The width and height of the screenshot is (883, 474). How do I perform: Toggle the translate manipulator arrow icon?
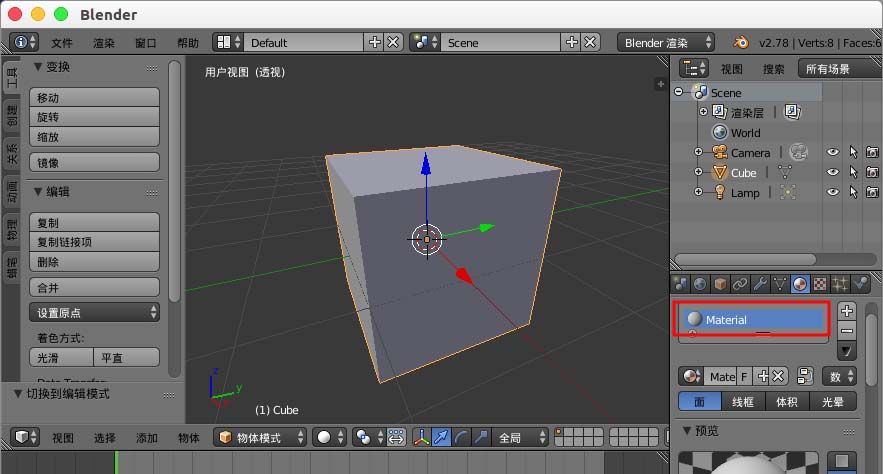point(441,437)
